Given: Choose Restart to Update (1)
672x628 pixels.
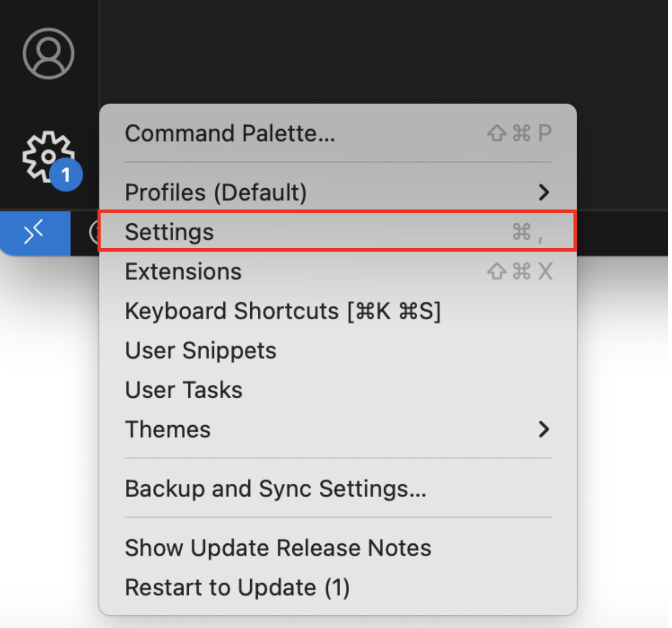Looking at the screenshot, I should 237,587.
